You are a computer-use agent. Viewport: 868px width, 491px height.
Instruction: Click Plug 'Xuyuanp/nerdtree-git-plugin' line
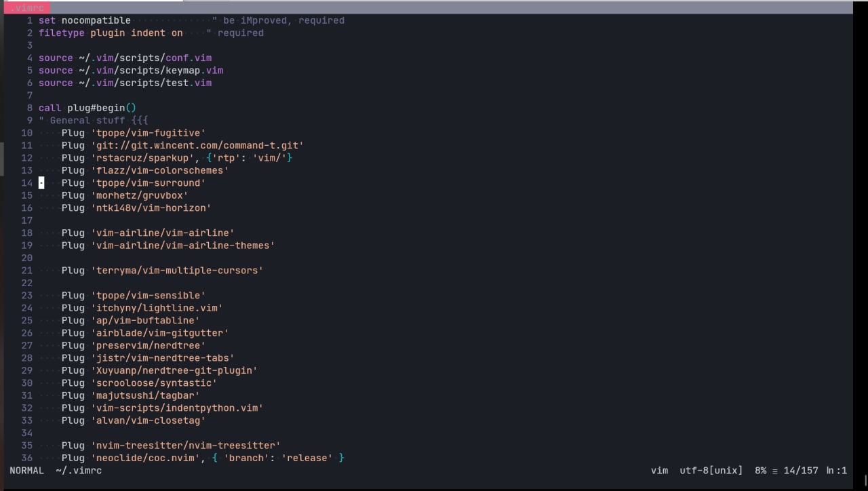(x=159, y=370)
